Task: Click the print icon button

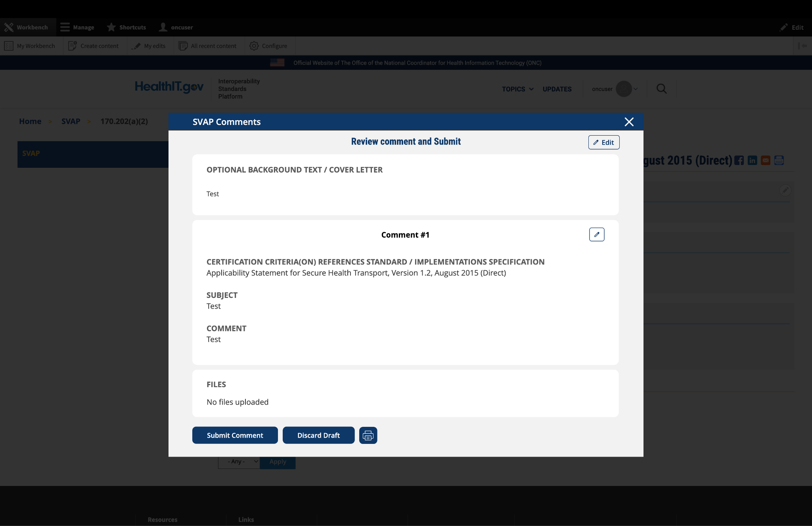Action: point(368,436)
